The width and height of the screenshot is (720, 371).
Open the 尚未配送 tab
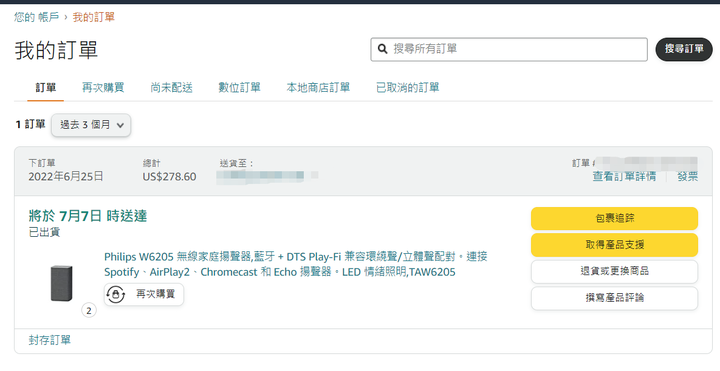[x=171, y=87]
